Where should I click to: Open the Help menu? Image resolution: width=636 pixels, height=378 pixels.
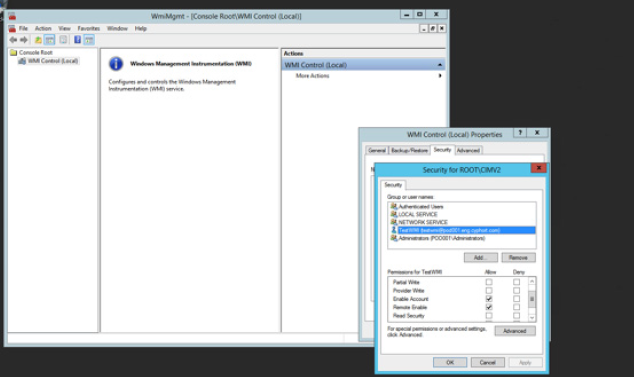tap(140, 28)
